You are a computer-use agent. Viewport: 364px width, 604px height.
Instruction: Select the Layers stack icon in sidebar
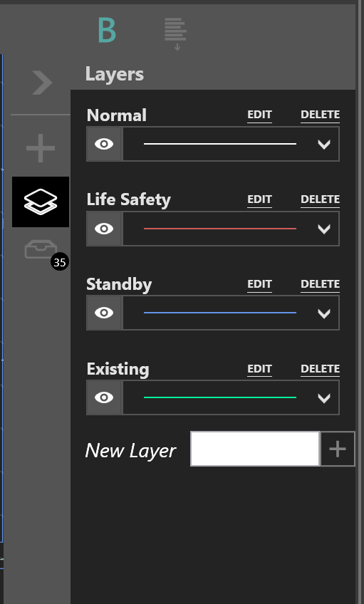coord(41,202)
